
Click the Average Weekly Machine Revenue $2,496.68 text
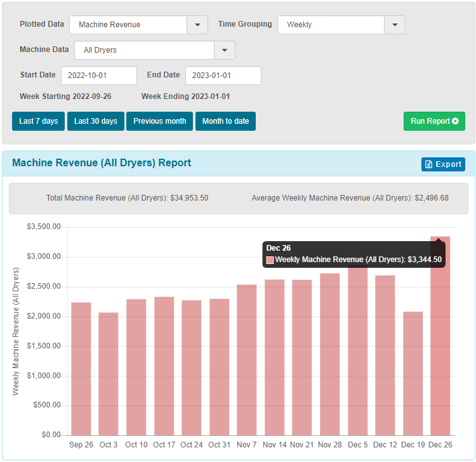pyautogui.click(x=350, y=198)
